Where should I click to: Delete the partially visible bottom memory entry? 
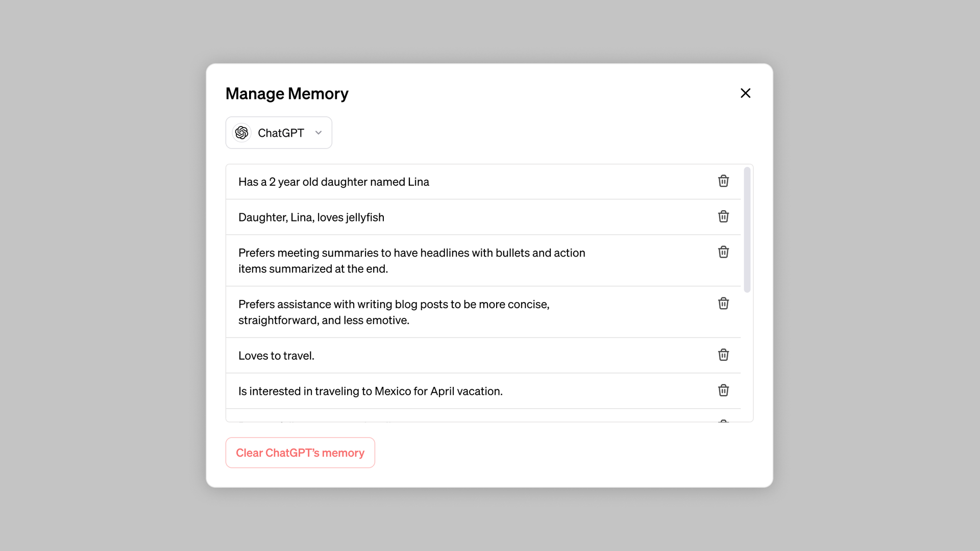(x=723, y=421)
